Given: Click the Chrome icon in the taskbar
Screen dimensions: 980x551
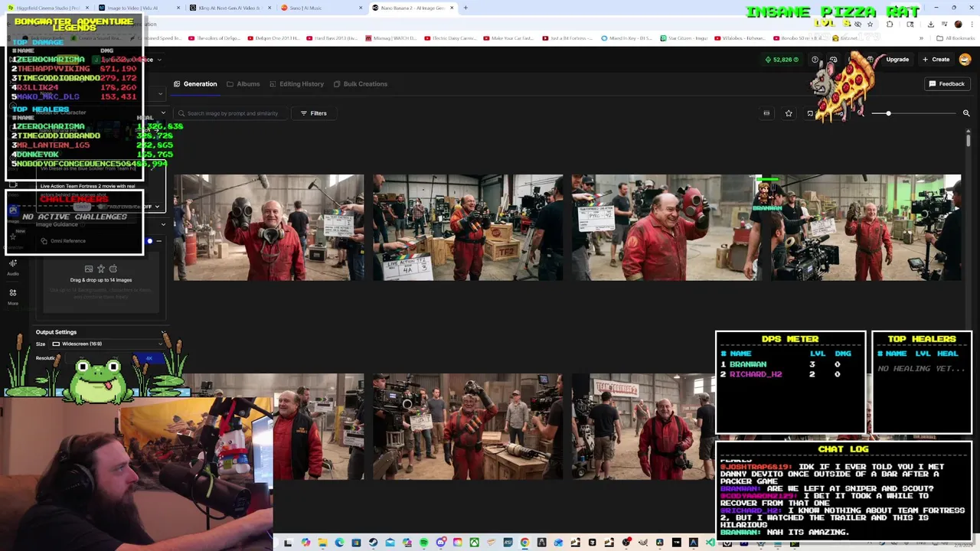Looking at the screenshot, I should (x=524, y=543).
